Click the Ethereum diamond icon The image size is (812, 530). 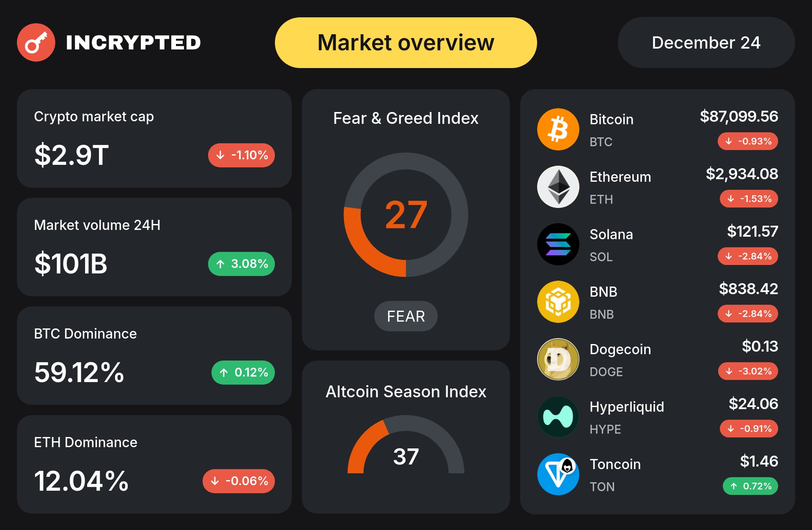558,187
